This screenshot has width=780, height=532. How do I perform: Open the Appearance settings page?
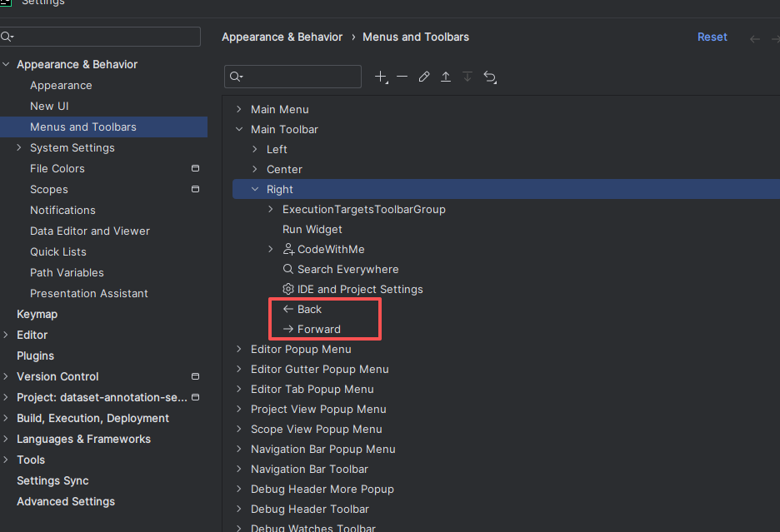pyautogui.click(x=61, y=86)
